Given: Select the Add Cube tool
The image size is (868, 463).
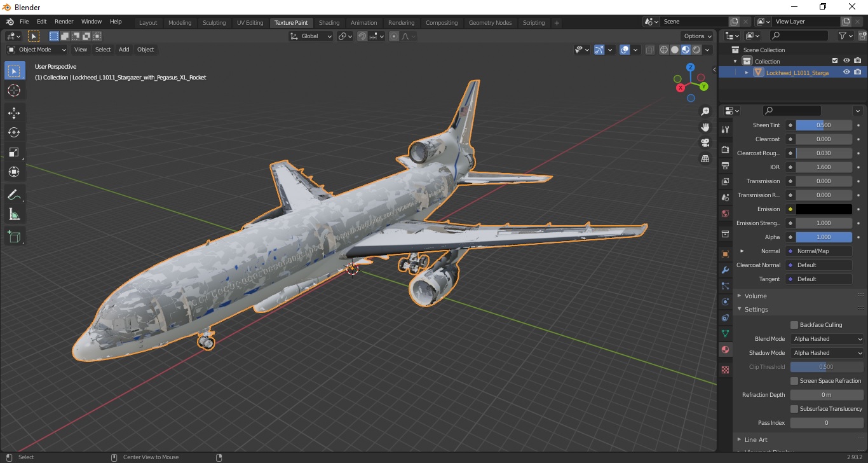Looking at the screenshot, I should [14, 237].
